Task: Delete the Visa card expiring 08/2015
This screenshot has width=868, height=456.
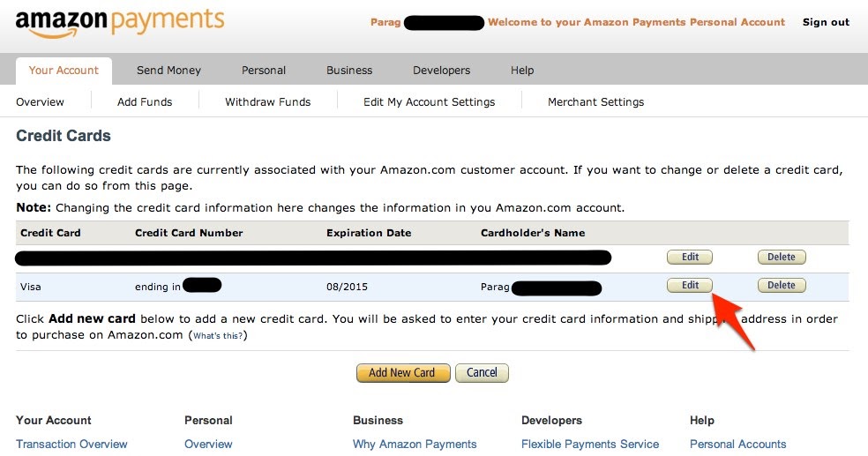Action: 781,285
